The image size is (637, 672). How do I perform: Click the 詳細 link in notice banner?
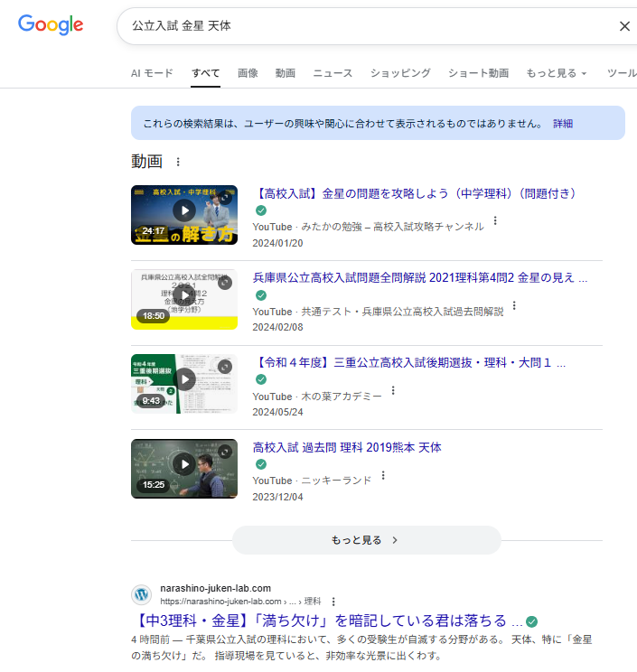coord(563,124)
